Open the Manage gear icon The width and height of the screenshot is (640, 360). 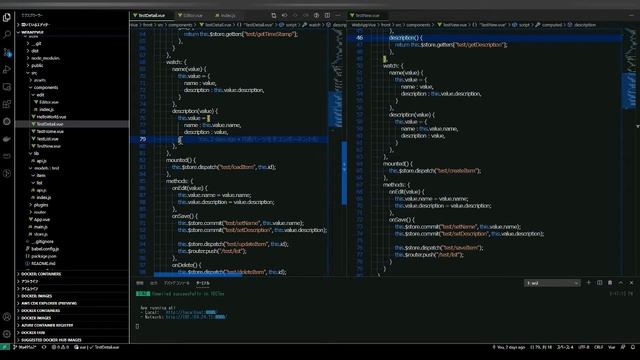pyautogui.click(x=7, y=334)
